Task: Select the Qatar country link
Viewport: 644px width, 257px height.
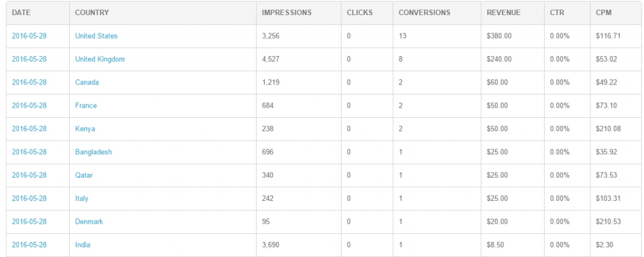Action: click(84, 175)
